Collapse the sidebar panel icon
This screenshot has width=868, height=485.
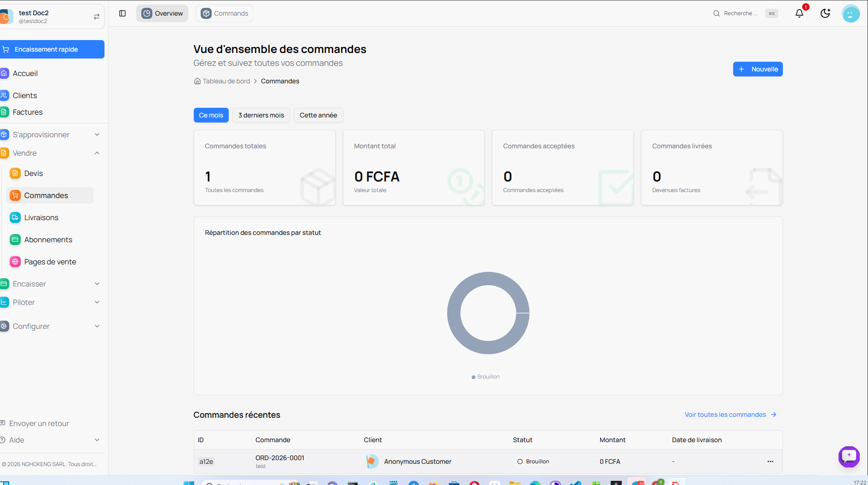point(122,13)
